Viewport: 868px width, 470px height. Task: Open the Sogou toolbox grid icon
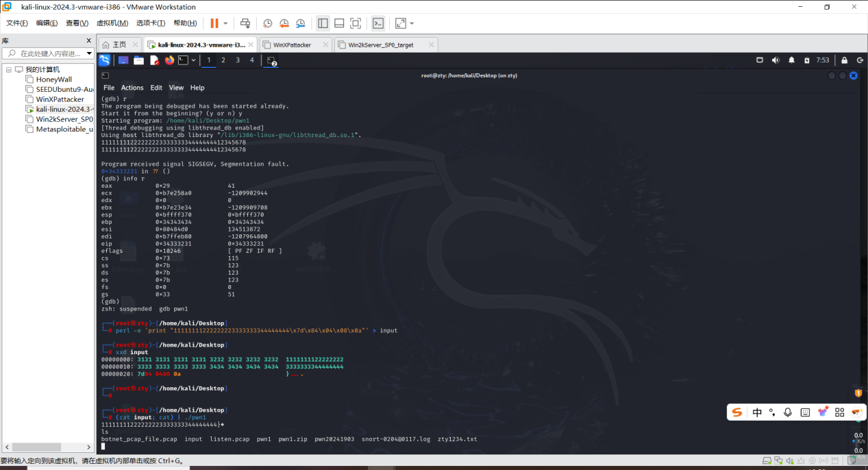pyautogui.click(x=839, y=412)
